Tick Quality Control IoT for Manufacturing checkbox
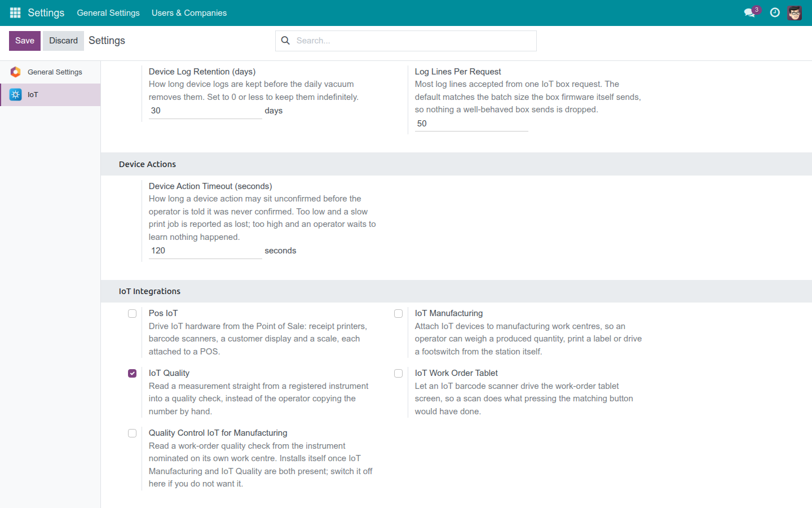Image resolution: width=812 pixels, height=508 pixels. click(132, 433)
